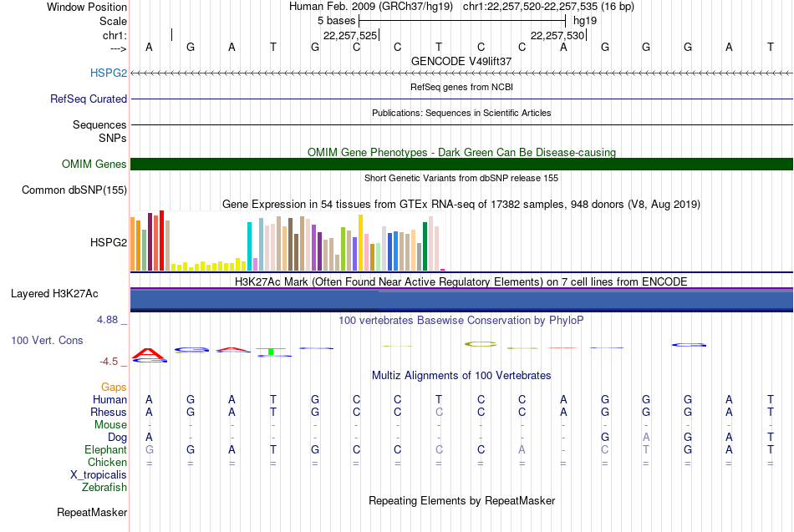This screenshot has width=794, height=532.
Task: Click the red bar in GTEx expression chart
Action: [x=161, y=241]
